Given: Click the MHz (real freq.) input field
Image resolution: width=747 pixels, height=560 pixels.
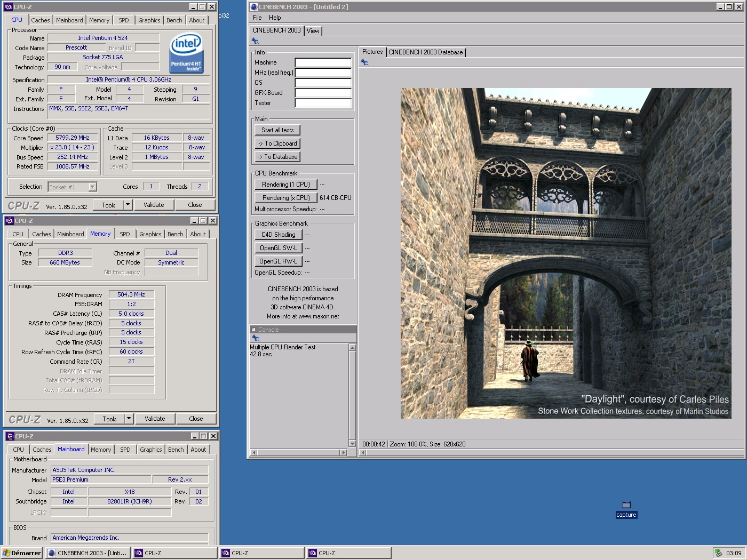Looking at the screenshot, I should (323, 73).
